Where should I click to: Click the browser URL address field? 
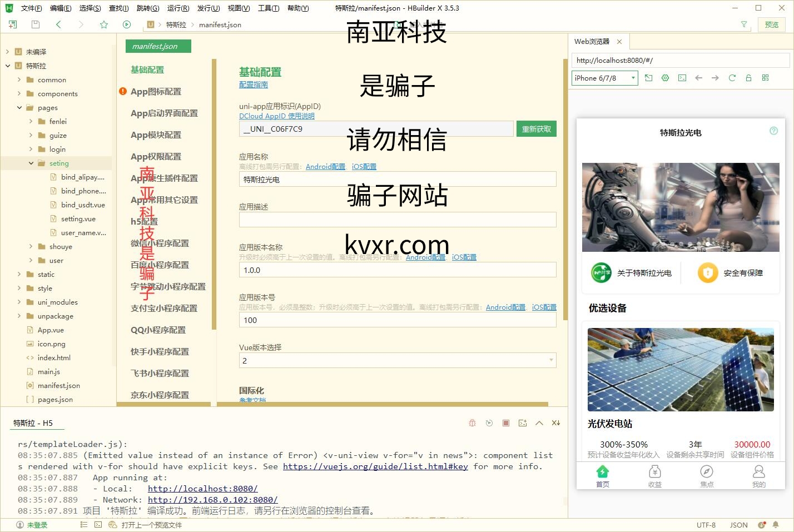(681, 60)
